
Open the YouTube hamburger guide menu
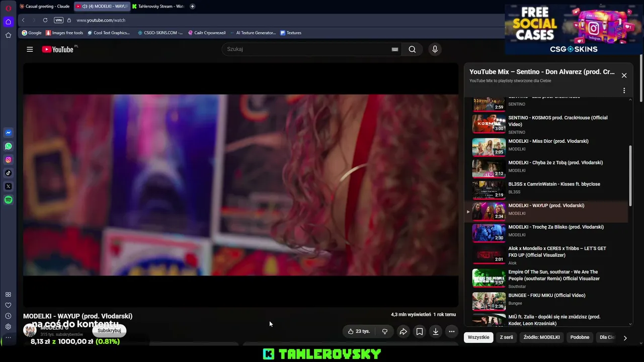(x=30, y=49)
